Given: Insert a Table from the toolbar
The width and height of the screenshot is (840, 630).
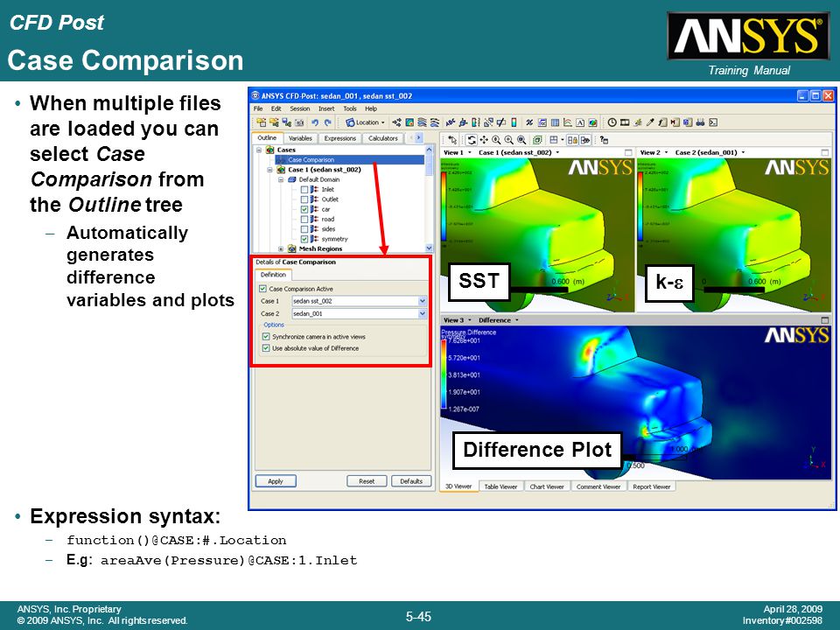Looking at the screenshot, I should click(555, 122).
